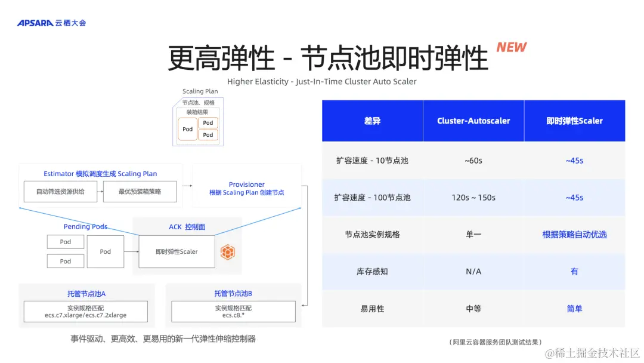Viewport: 644px width, 363px height.
Task: Switch to the Cluster-Autoscaler column header
Action: click(473, 121)
